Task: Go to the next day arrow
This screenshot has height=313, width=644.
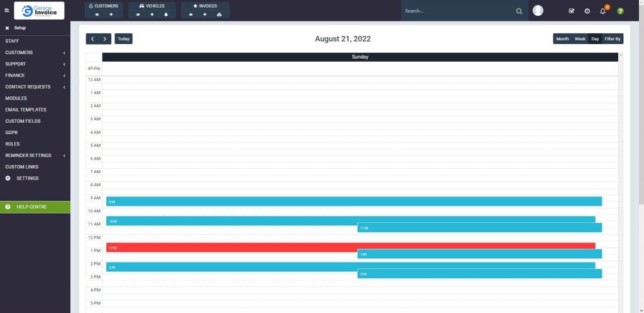Action: [x=105, y=39]
